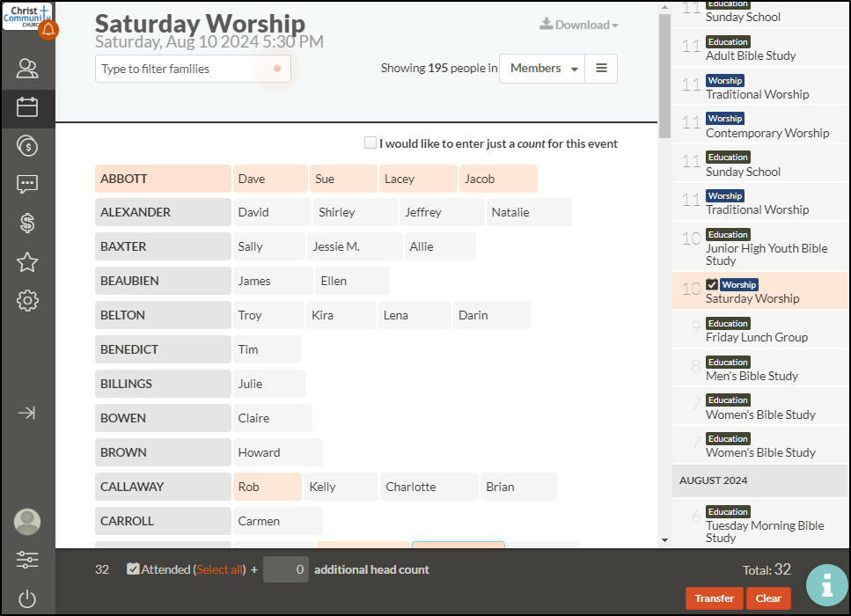The image size is (851, 616).
Task: Open the Messages chat bubble icon
Action: (x=27, y=184)
